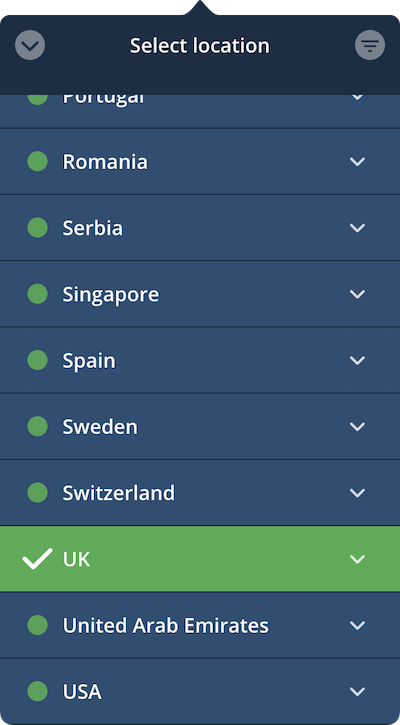Expand Spain's chevron to show servers
This screenshot has height=725, width=400.
pos(357,360)
